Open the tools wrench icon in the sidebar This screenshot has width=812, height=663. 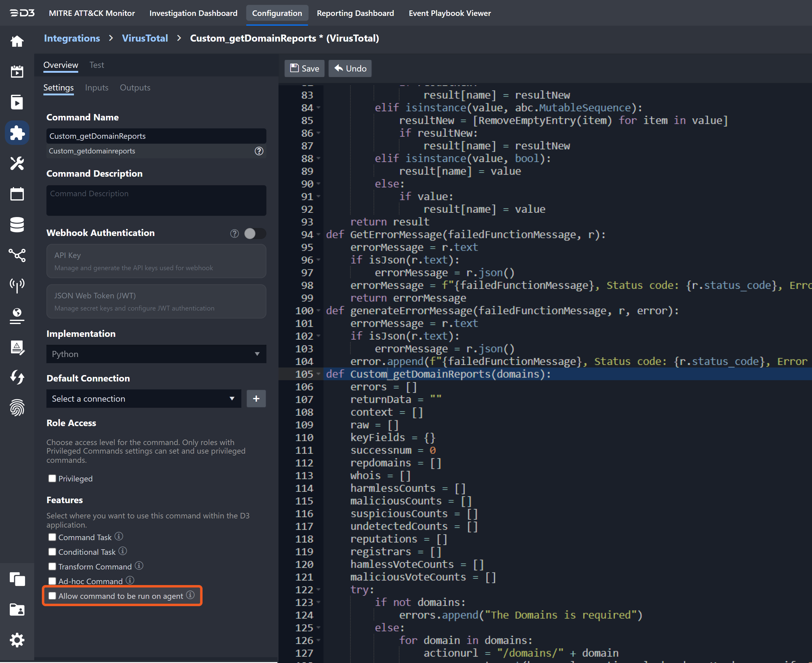tap(17, 164)
